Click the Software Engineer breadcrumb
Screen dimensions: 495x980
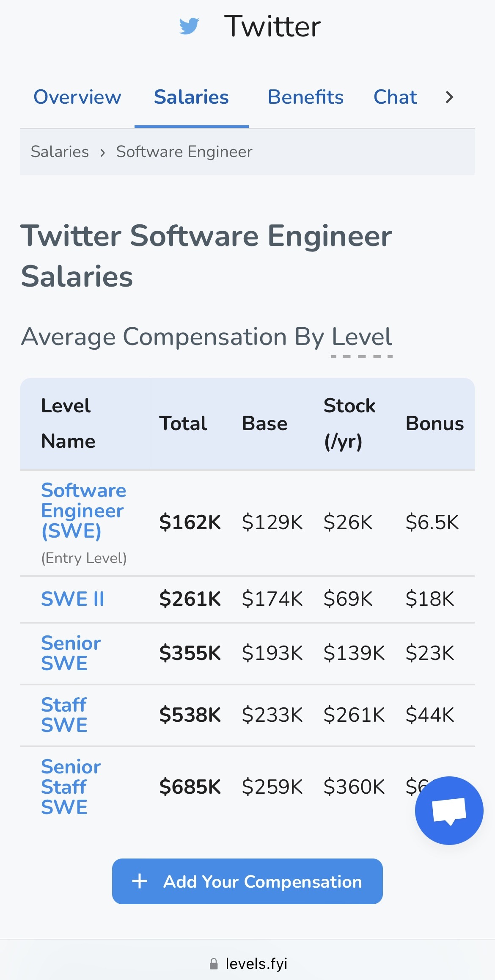pos(184,152)
